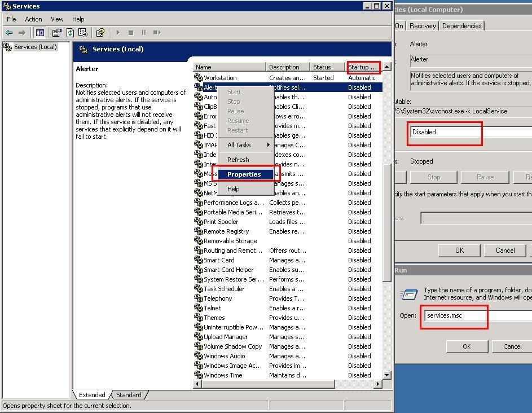Select the Routing and Remote service row
Image resolution: width=532 pixels, height=413 pixels.
288,250
